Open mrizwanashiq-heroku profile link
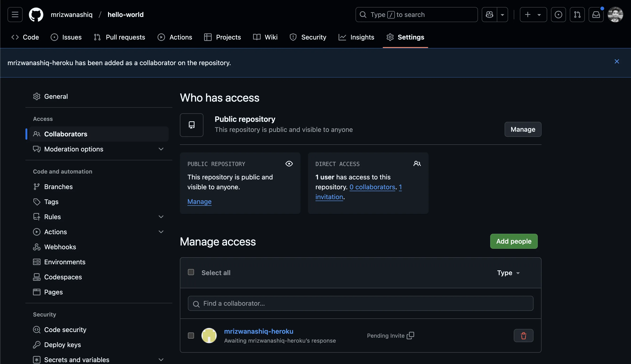The image size is (631, 364). tap(259, 331)
